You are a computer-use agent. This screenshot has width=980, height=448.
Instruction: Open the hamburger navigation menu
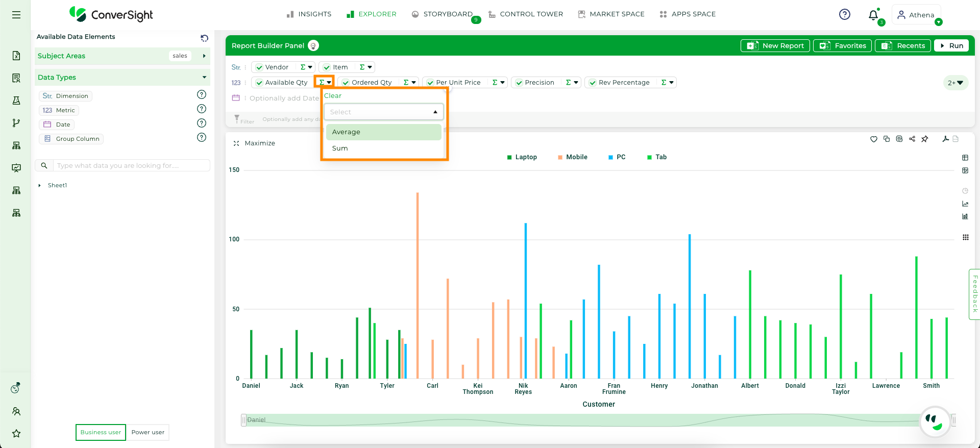point(16,15)
